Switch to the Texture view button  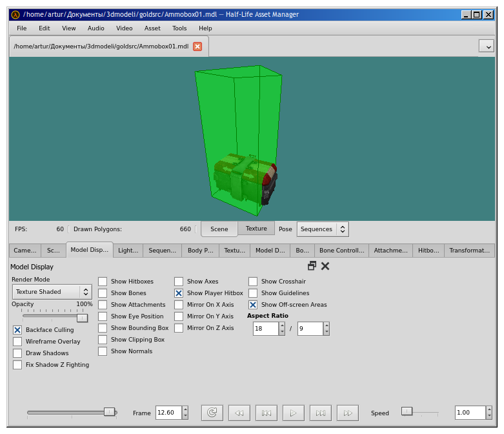click(x=256, y=229)
